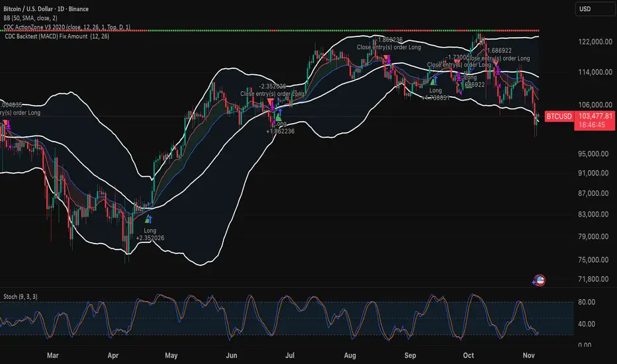
Task: Click the Oct label on time axis
Action: [x=468, y=355]
